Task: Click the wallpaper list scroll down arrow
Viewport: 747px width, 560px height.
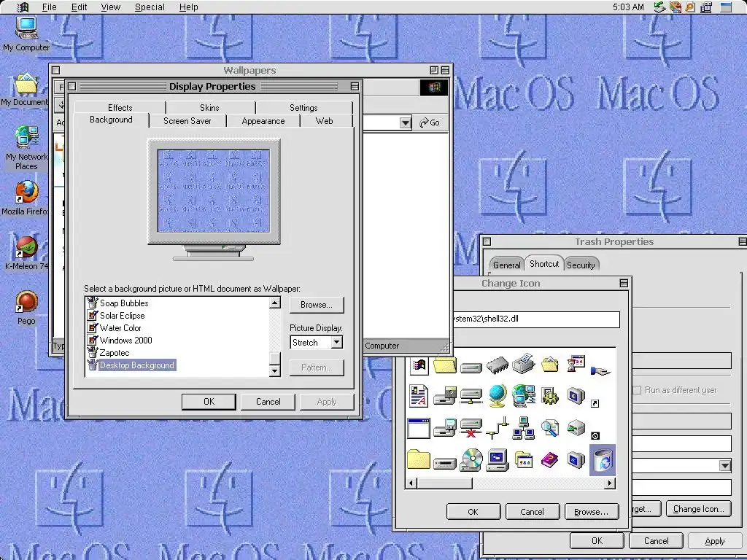Action: [275, 371]
